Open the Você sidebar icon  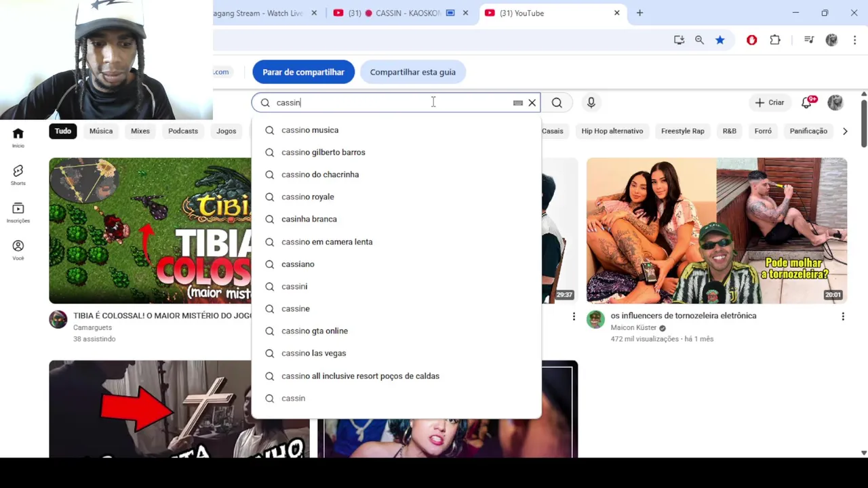[x=18, y=250]
